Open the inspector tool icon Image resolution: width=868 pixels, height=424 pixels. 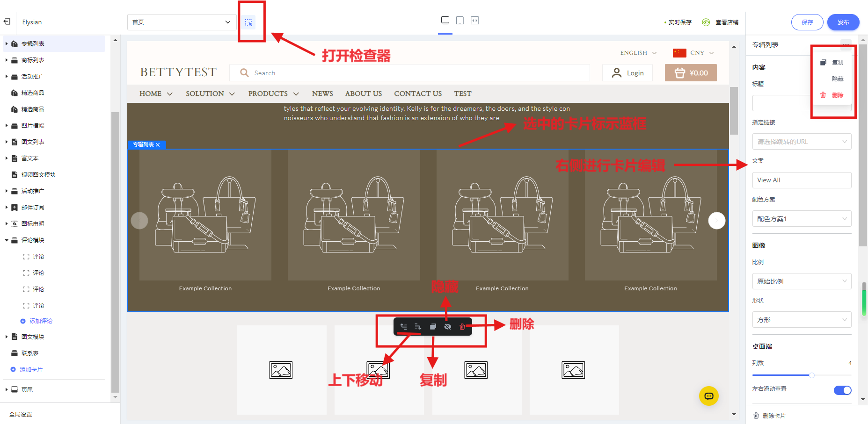click(248, 22)
